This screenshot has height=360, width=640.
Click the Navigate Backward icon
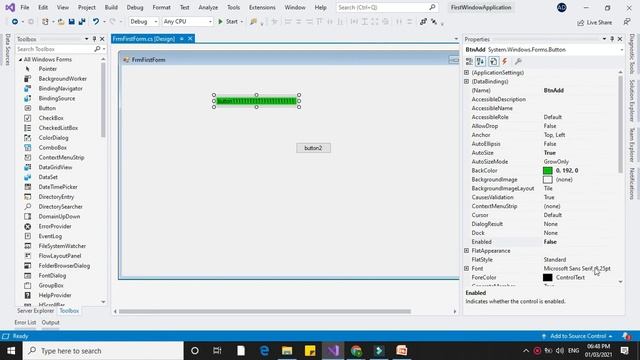click(15, 22)
